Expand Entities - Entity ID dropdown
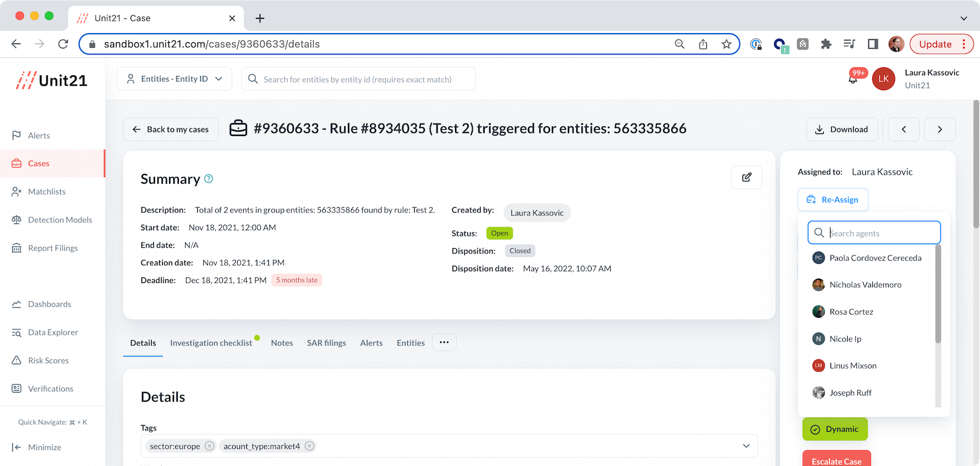This screenshot has height=466, width=980. click(x=175, y=79)
